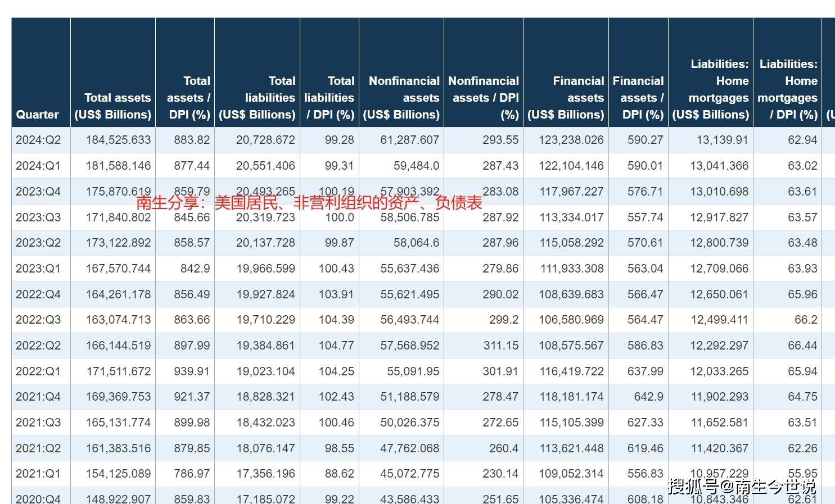Screen dimensions: 835x504
Task: Click the 642.9 financial assets/DPI cell
Action: [648, 397]
